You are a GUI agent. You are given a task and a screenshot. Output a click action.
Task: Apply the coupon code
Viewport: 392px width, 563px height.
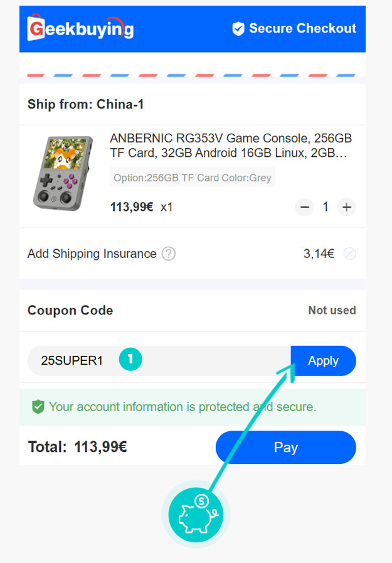(323, 361)
